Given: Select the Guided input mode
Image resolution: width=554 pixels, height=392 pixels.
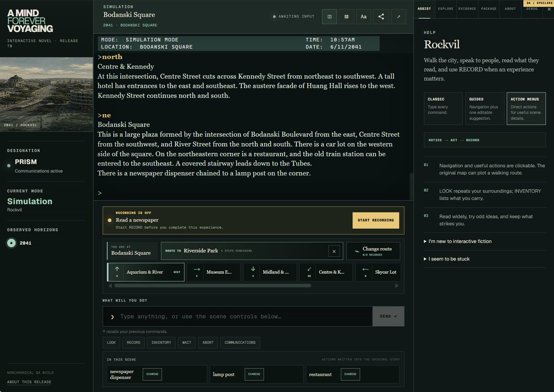Looking at the screenshot, I should 484,109.
